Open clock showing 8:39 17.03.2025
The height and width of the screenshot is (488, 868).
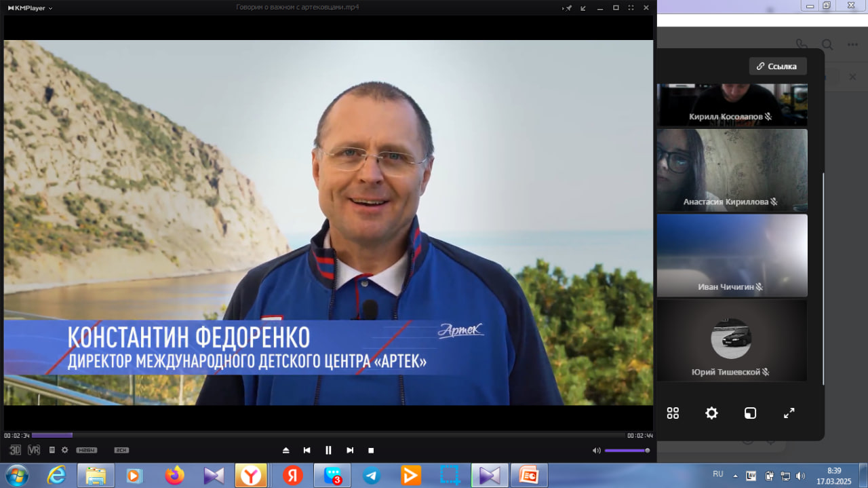coord(835,475)
